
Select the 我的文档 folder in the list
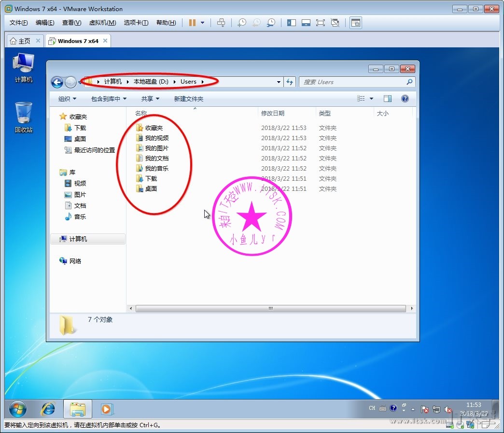point(156,158)
